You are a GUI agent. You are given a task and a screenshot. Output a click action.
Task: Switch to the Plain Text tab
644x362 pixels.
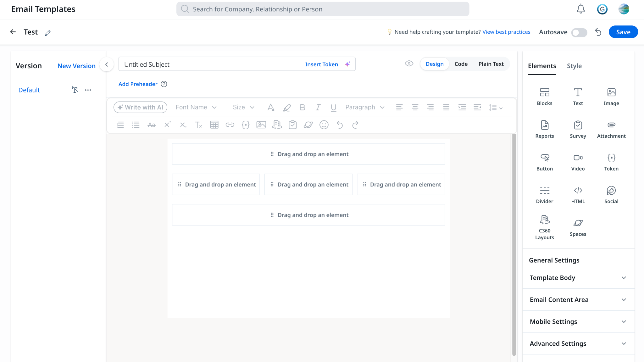coord(491,64)
